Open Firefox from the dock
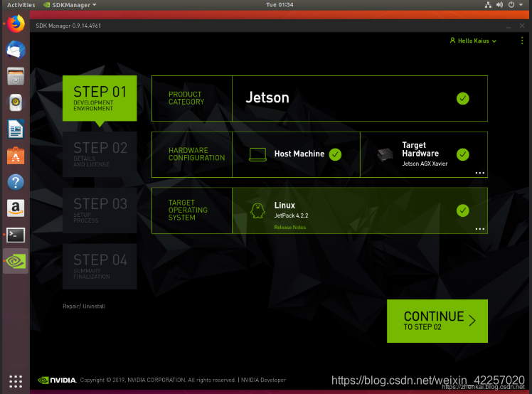The image size is (532, 394). (16, 24)
